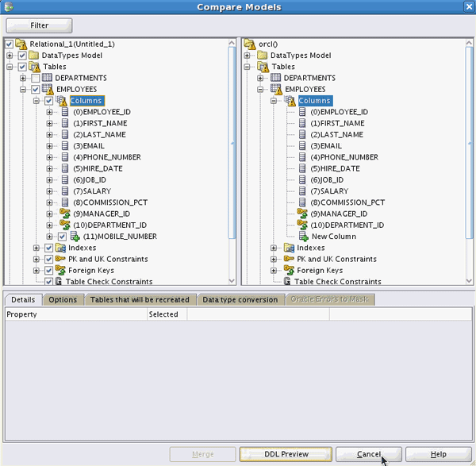Toggle the DataTypes Model checkbox in left pane
The height and width of the screenshot is (466, 476).
click(22, 56)
